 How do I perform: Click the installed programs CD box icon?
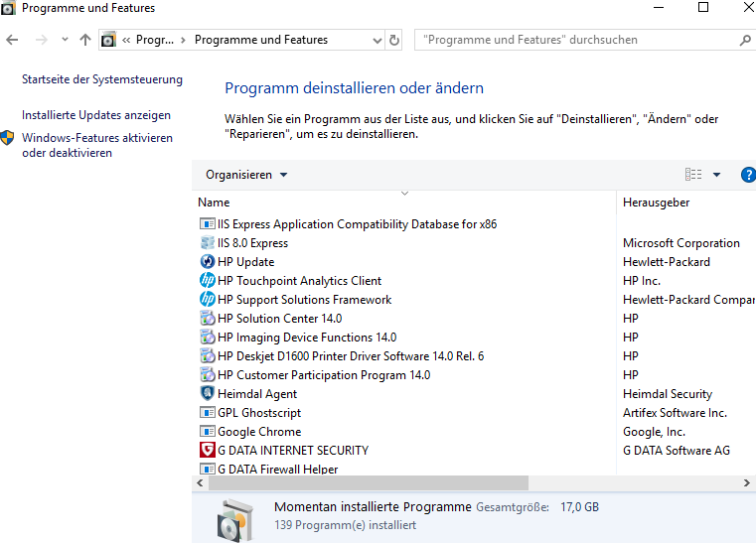(234, 521)
